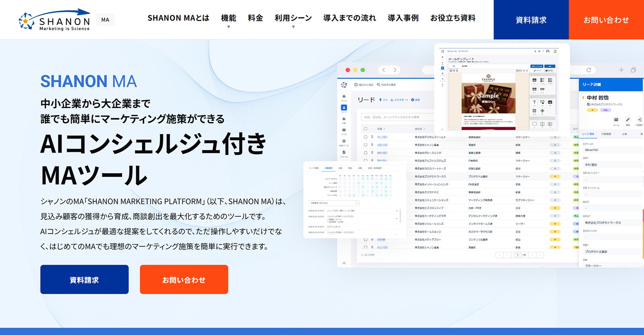Tick the checkbox for the 株式会社デジタルフィールド row
The height and width of the screenshot is (335, 644).
[x=365, y=137]
